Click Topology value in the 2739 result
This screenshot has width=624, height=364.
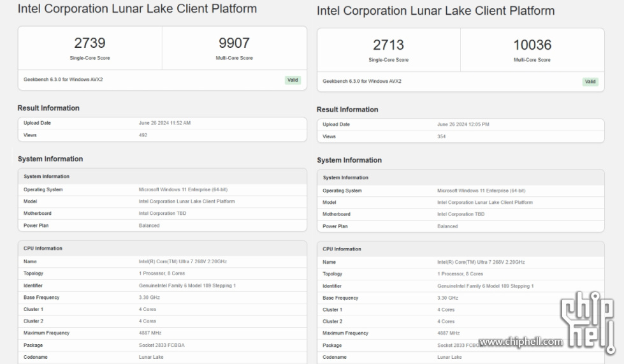coord(161,273)
